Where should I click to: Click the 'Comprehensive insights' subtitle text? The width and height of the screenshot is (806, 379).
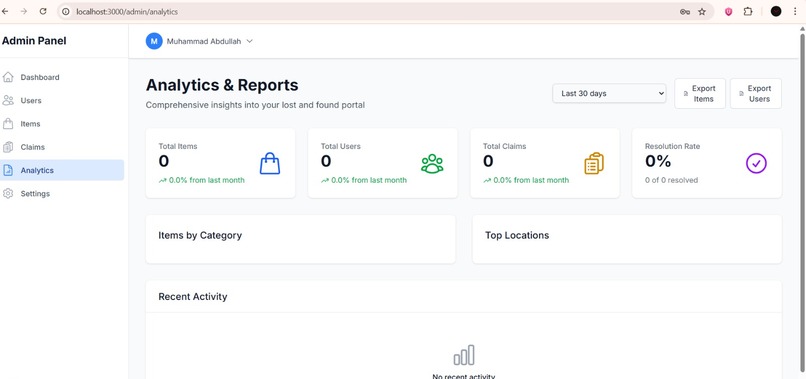click(x=255, y=105)
